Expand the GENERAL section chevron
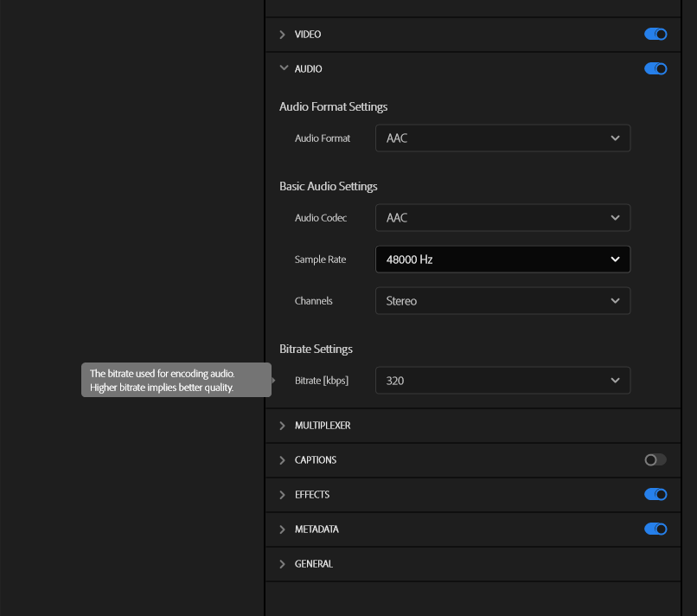This screenshot has height=616, width=697. (x=283, y=564)
